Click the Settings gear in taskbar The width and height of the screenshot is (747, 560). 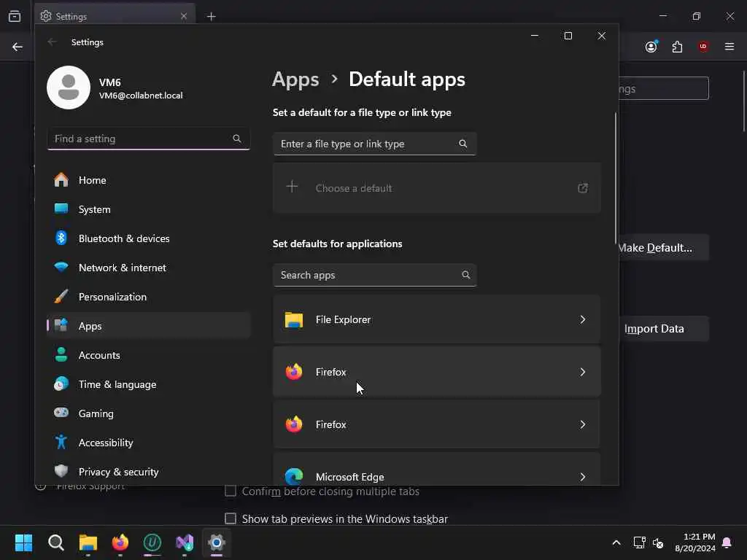(x=216, y=542)
